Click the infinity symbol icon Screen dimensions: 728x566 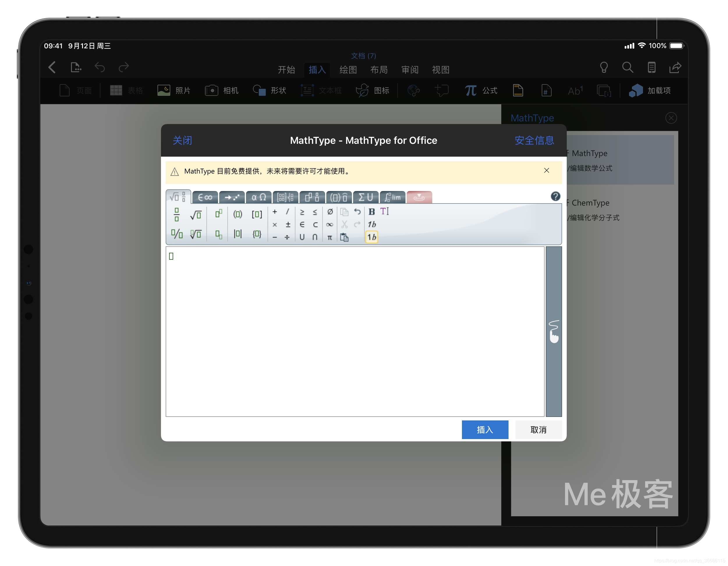(x=330, y=225)
